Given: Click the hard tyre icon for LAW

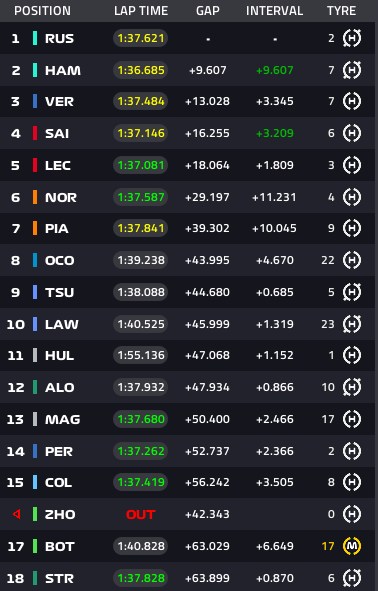Looking at the screenshot, I should (x=352, y=324).
